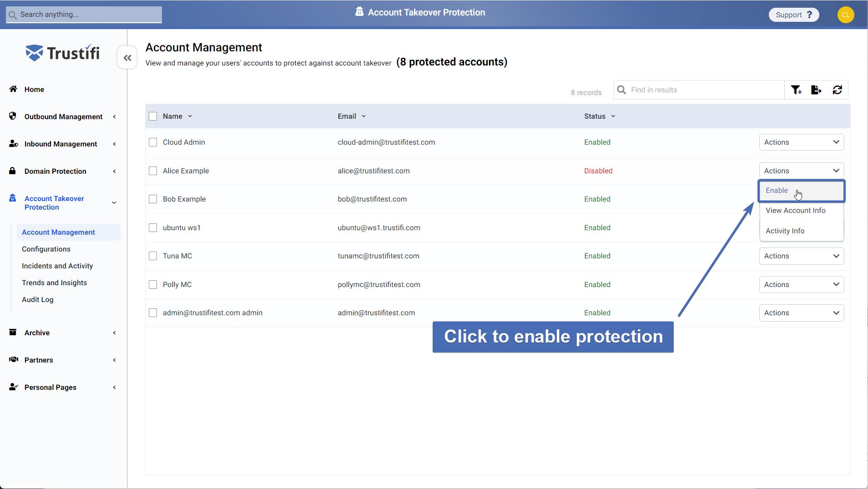The image size is (868, 489).
Task: Click the CL user avatar
Action: (846, 15)
